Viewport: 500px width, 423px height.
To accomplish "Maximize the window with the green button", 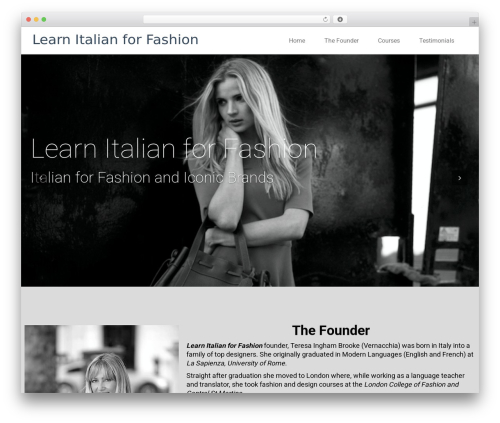I will 44,19.
